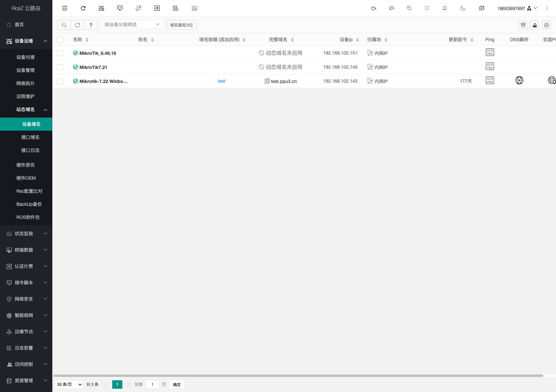The width and height of the screenshot is (556, 392).
Task: Open notifications bell icon
Action: (x=444, y=8)
